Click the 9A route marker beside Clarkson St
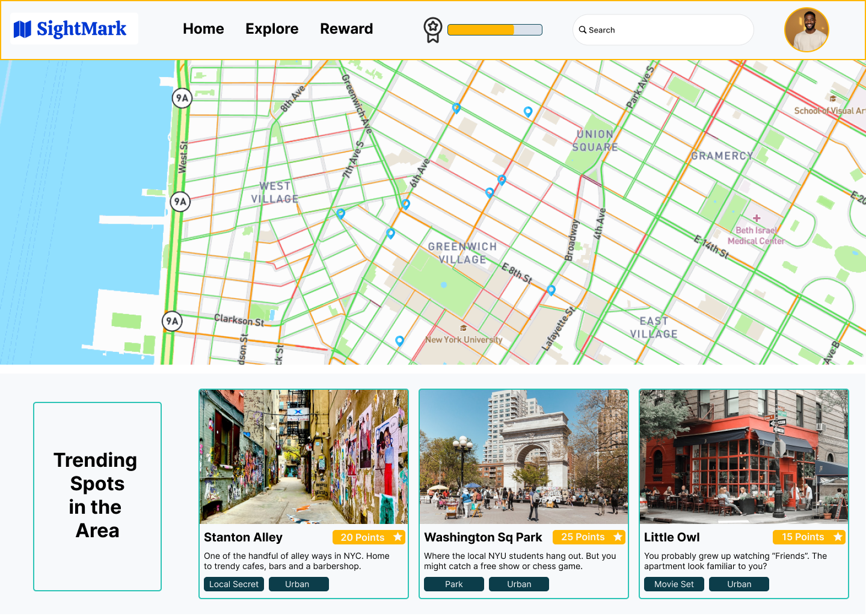This screenshot has height=616, width=866. [x=173, y=321]
